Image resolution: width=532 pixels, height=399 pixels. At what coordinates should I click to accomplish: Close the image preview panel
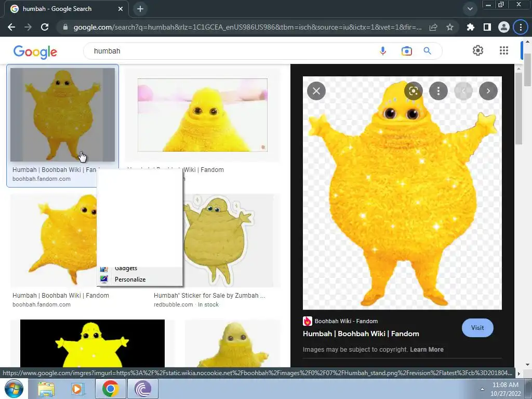(316, 91)
